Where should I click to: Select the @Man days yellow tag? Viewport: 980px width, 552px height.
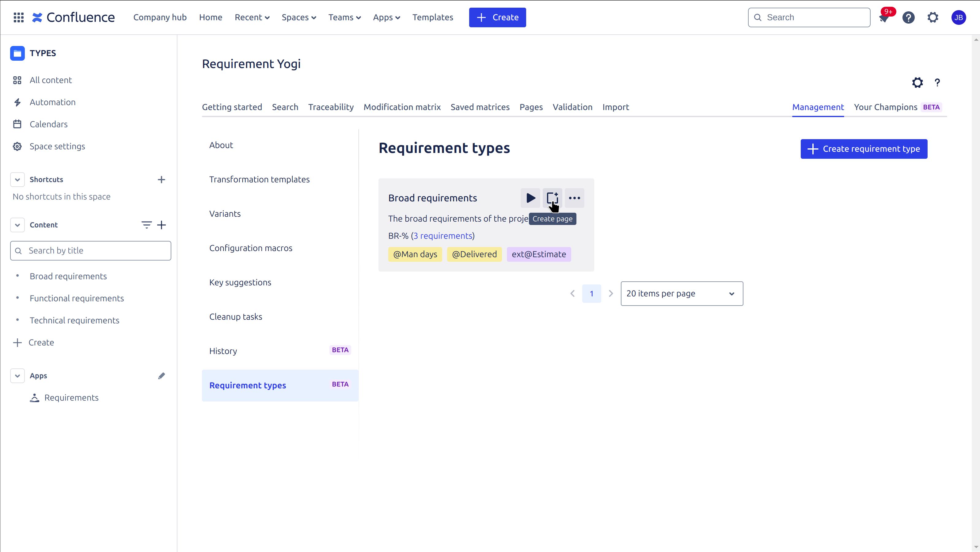coord(415,254)
